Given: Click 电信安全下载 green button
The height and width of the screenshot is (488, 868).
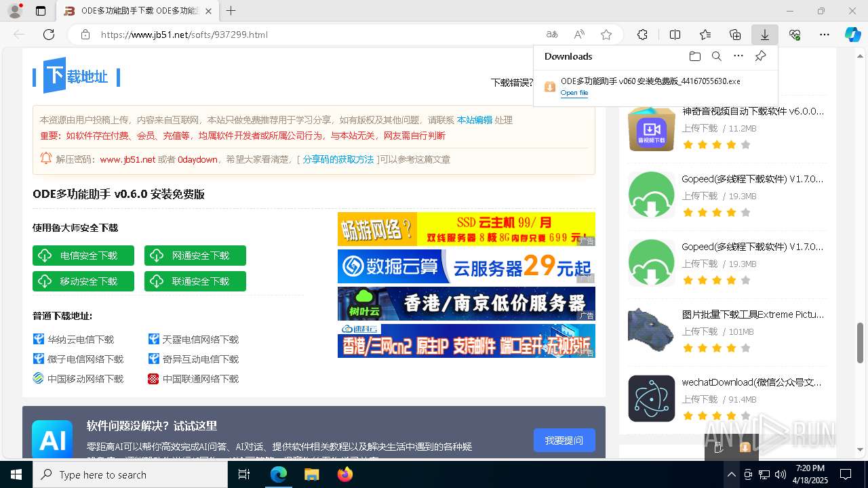Looking at the screenshot, I should coord(83,256).
